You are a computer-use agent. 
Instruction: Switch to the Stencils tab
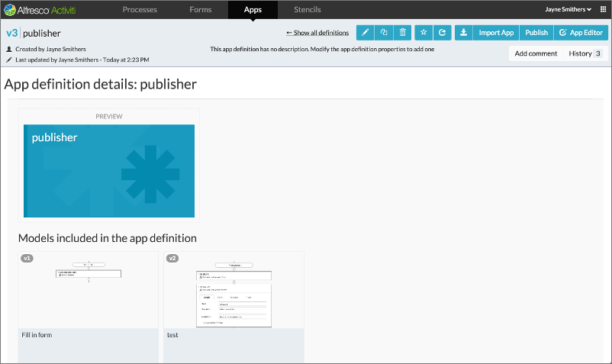(308, 10)
